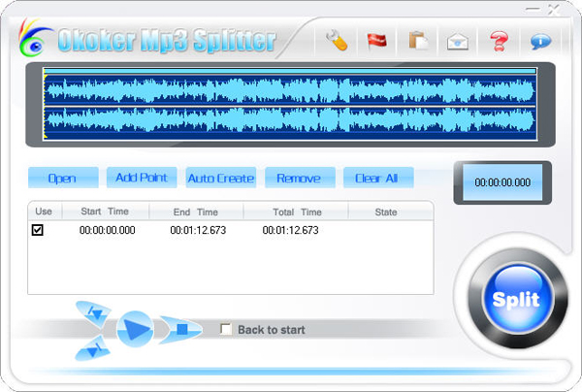Stop audio playback
This screenshot has width=582, height=392.
(181, 329)
